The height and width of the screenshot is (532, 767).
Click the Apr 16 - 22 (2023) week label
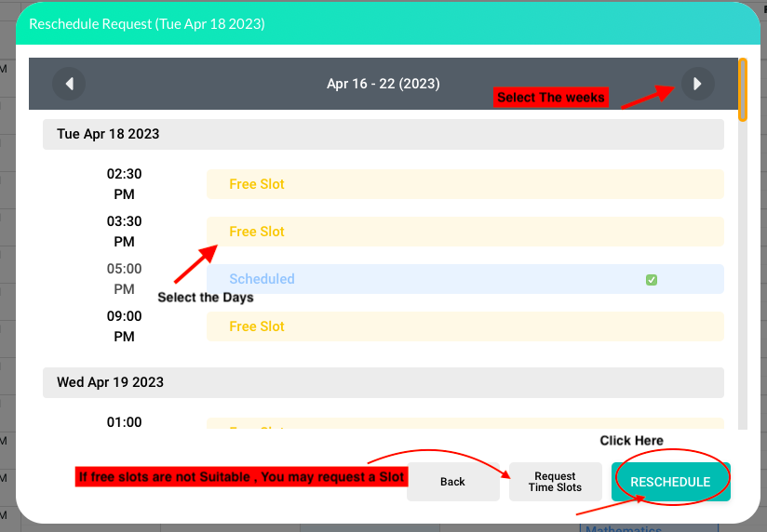coord(383,84)
